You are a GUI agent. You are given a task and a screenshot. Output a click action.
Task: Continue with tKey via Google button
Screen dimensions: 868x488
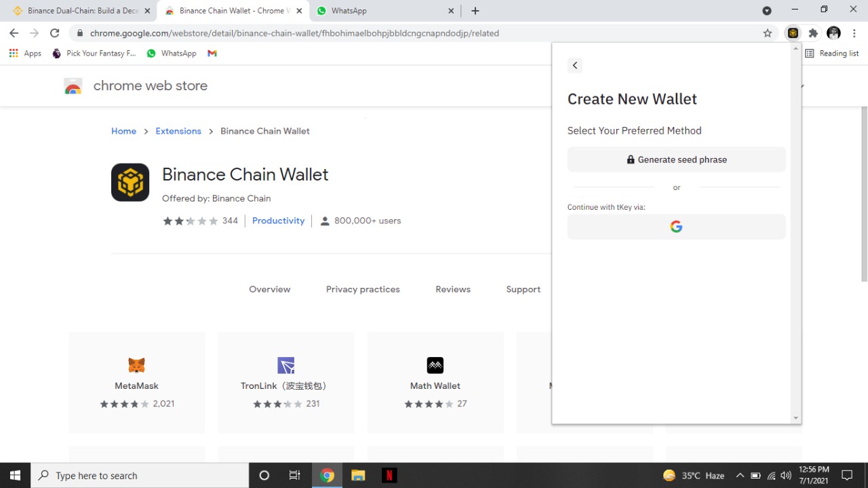click(x=676, y=227)
